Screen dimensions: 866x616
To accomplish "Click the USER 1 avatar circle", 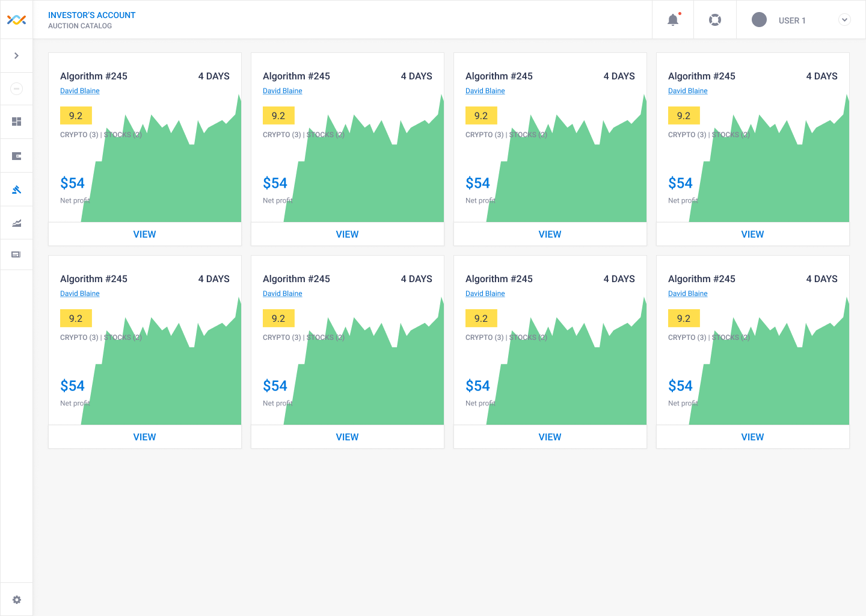I will click(759, 20).
